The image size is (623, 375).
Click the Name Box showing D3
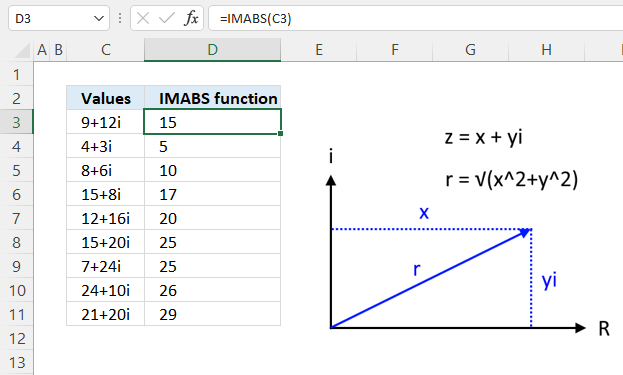(x=58, y=18)
